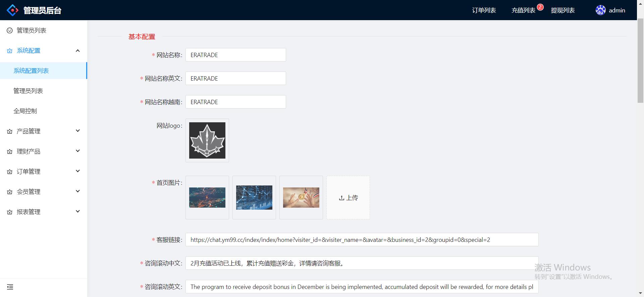Click the crown icon beside 订单管理

pyautogui.click(x=10, y=172)
